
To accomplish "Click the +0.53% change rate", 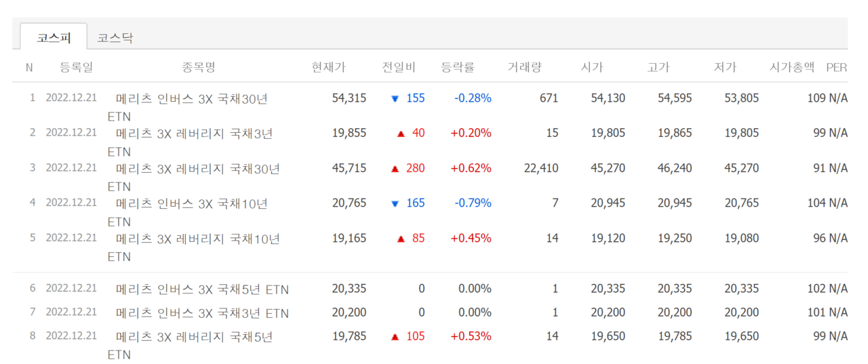I will [471, 336].
